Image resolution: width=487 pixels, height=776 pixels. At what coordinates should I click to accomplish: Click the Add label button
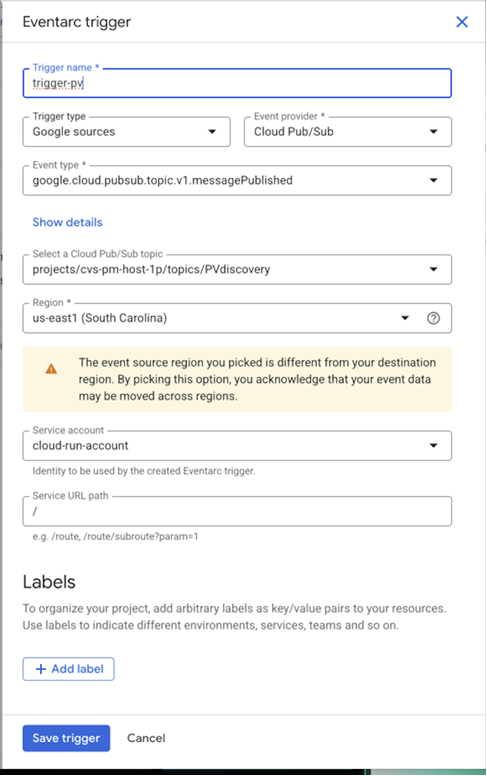click(68, 669)
